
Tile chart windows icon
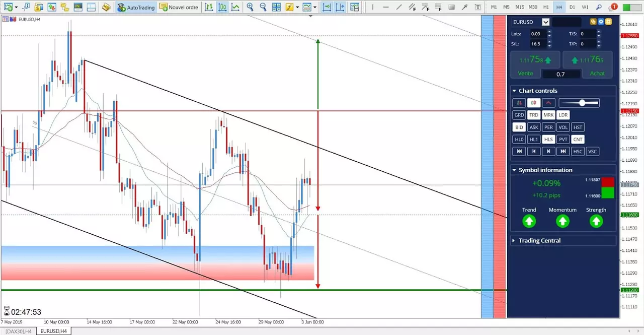click(x=276, y=7)
